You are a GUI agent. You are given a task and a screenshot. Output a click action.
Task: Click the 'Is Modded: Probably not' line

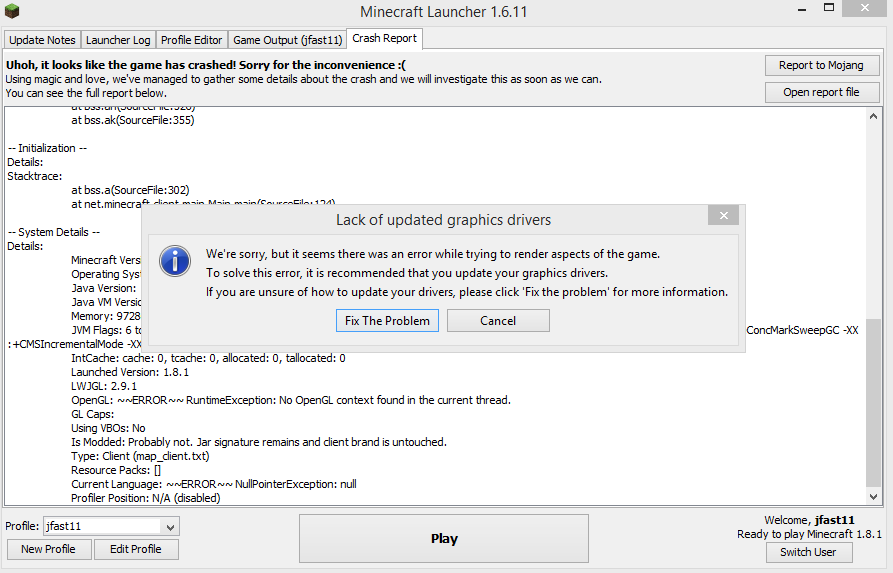click(259, 442)
